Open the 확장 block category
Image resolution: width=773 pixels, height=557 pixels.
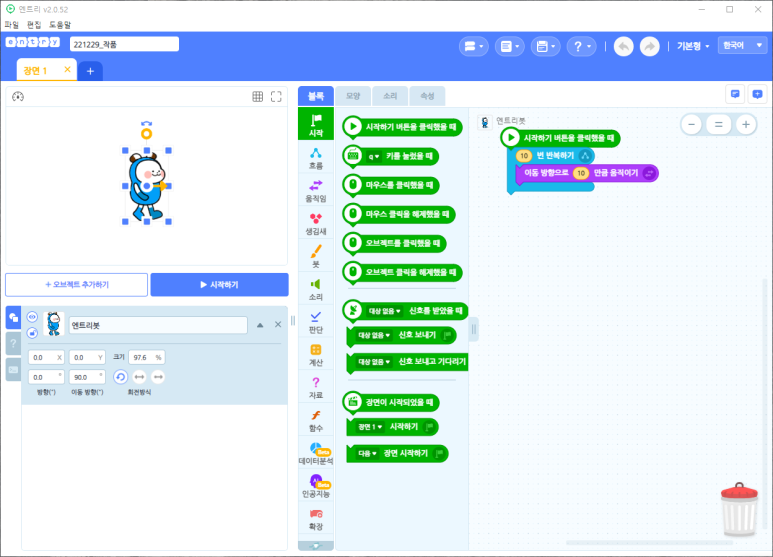point(316,519)
